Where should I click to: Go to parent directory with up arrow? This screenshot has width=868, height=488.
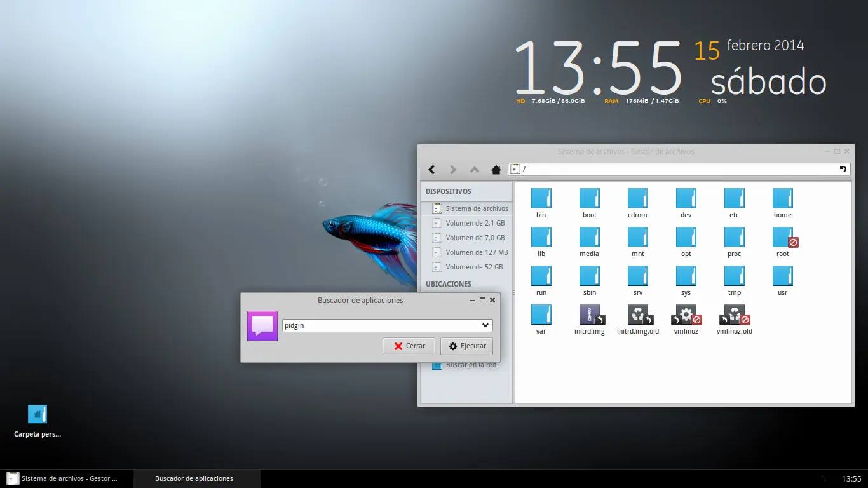coord(474,170)
